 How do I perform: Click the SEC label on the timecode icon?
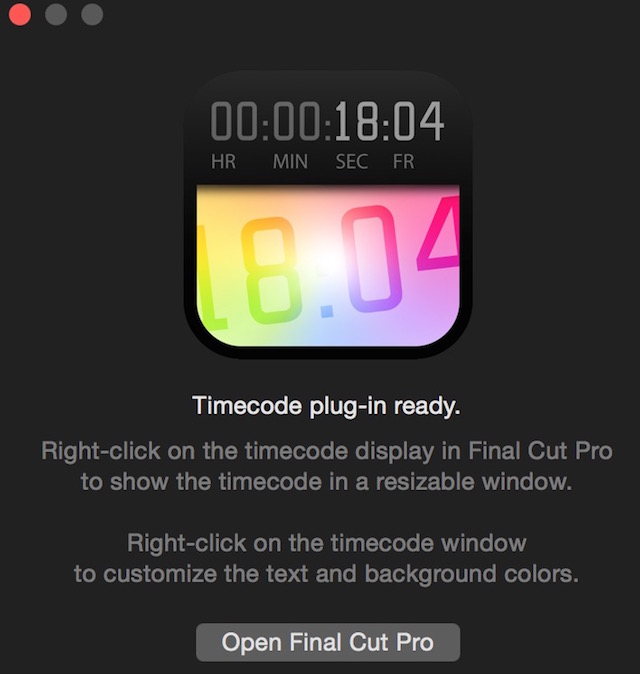(x=352, y=162)
